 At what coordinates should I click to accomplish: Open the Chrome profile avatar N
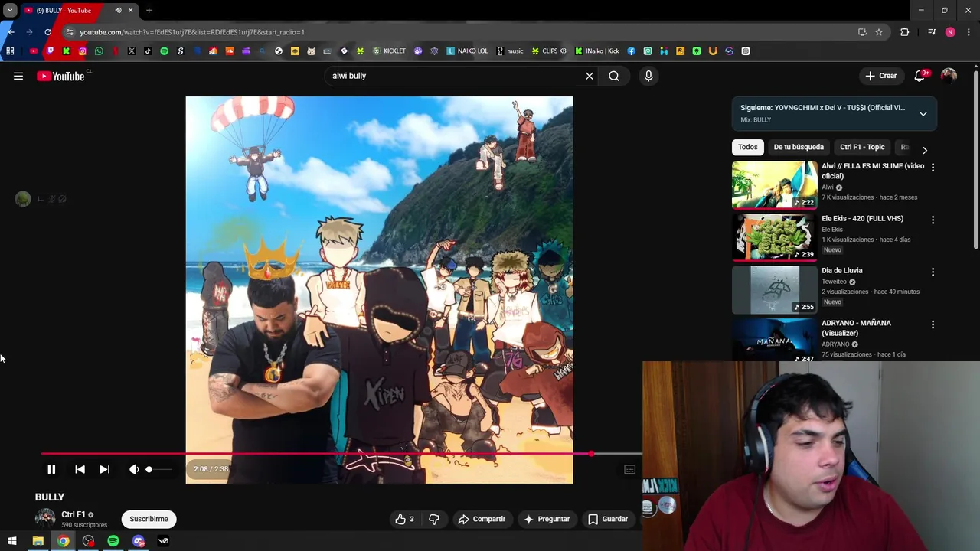click(x=950, y=32)
